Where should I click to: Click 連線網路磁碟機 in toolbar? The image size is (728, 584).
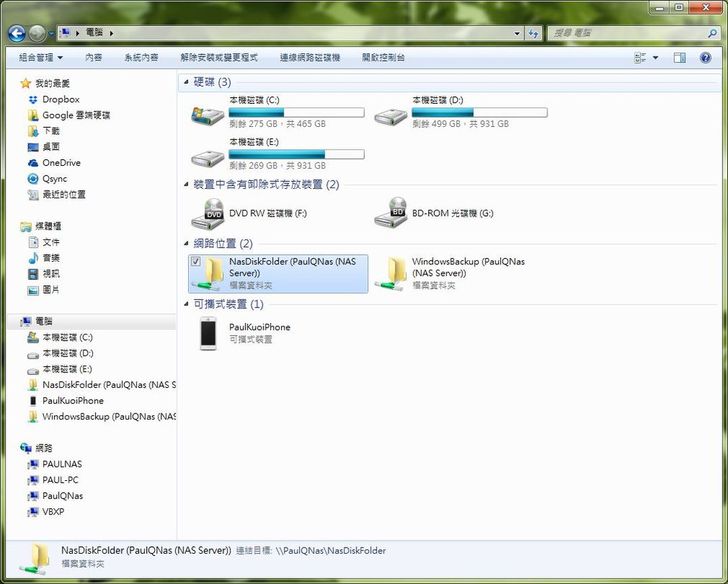coord(310,58)
